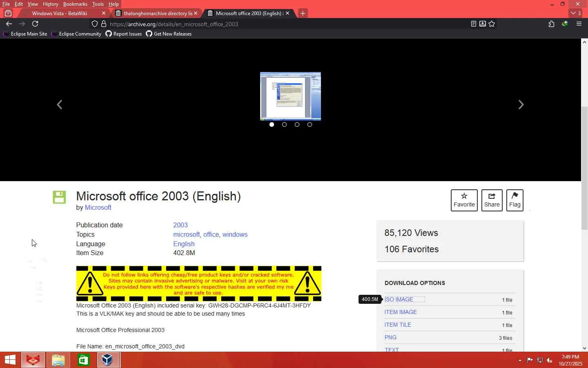Open the Firefox application hamburger menu

pos(579,24)
